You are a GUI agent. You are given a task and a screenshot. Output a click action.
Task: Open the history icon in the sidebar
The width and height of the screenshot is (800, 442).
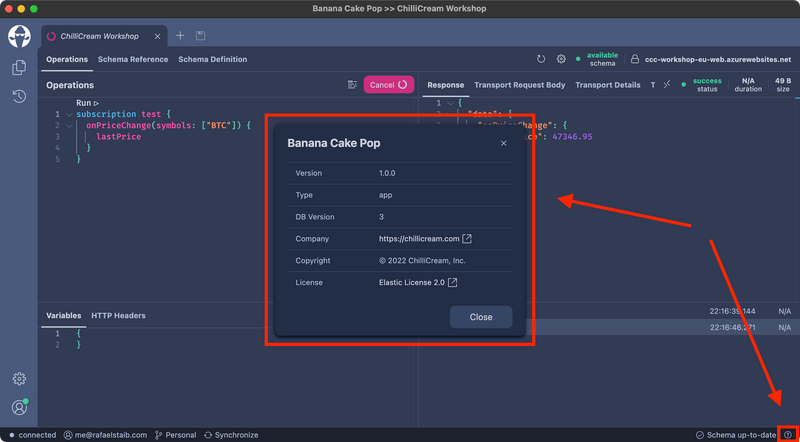[x=19, y=96]
